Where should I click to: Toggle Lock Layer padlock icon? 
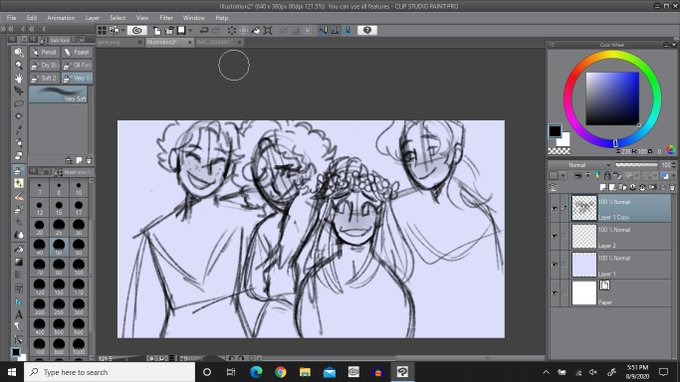coord(607,176)
